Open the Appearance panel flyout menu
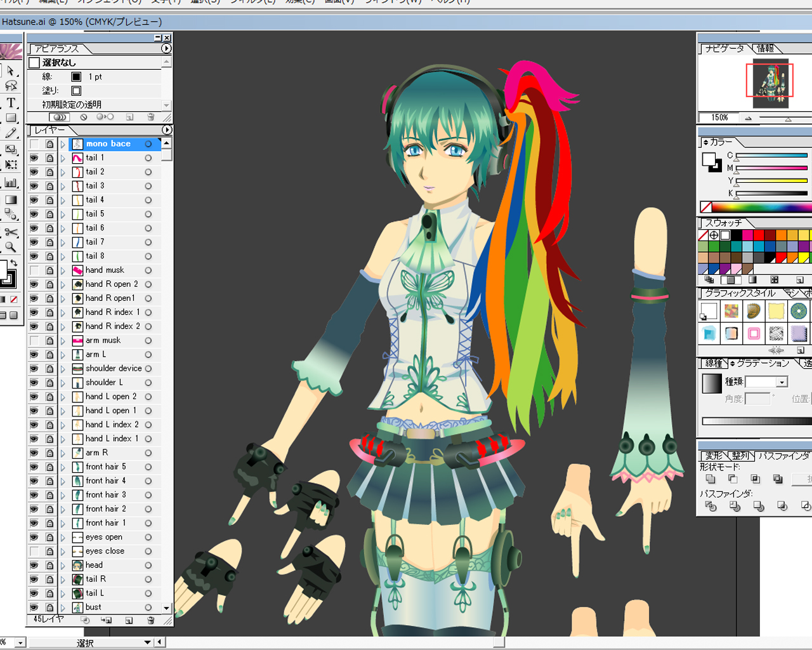 (x=166, y=48)
